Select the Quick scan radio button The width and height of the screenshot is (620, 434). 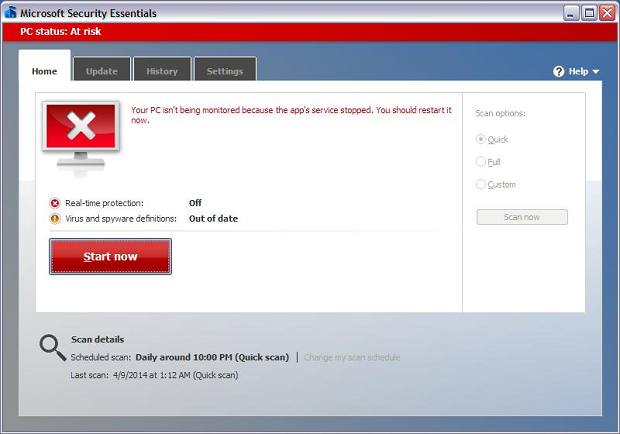pyautogui.click(x=480, y=139)
